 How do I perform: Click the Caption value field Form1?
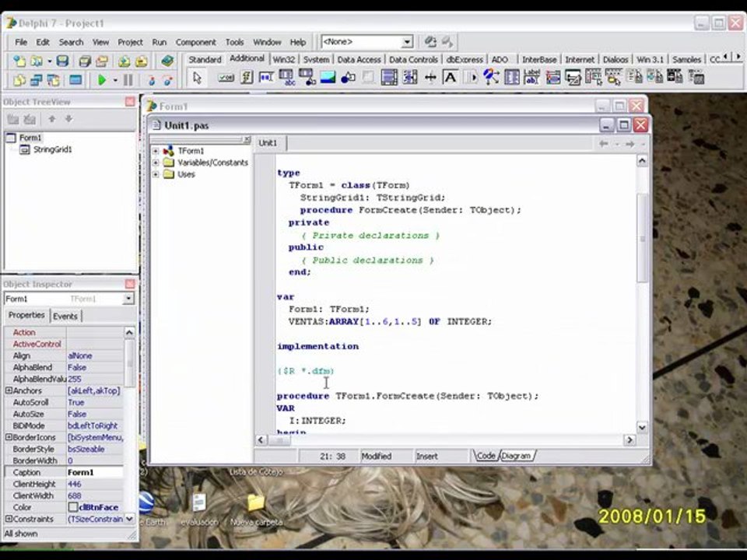pyautogui.click(x=95, y=472)
